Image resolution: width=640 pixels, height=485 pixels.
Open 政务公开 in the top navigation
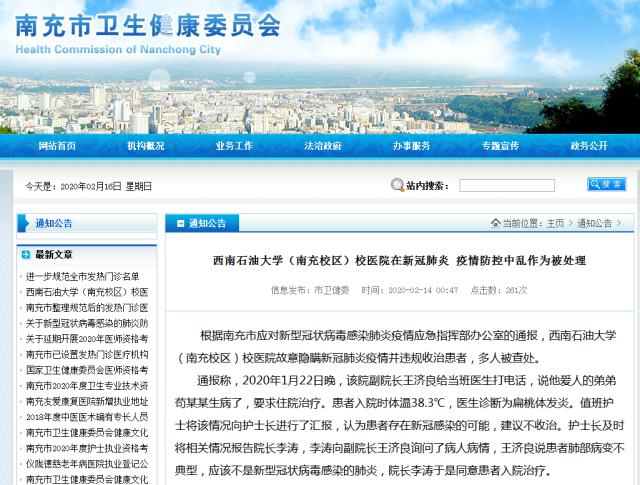coord(589,146)
